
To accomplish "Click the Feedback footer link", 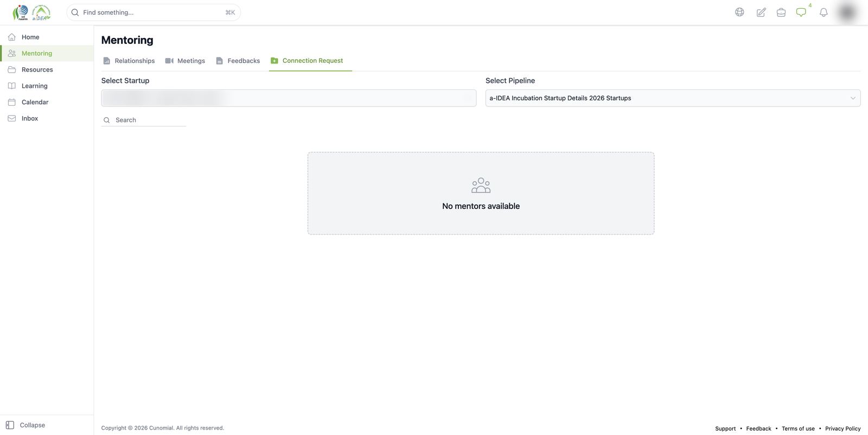I will pos(758,428).
